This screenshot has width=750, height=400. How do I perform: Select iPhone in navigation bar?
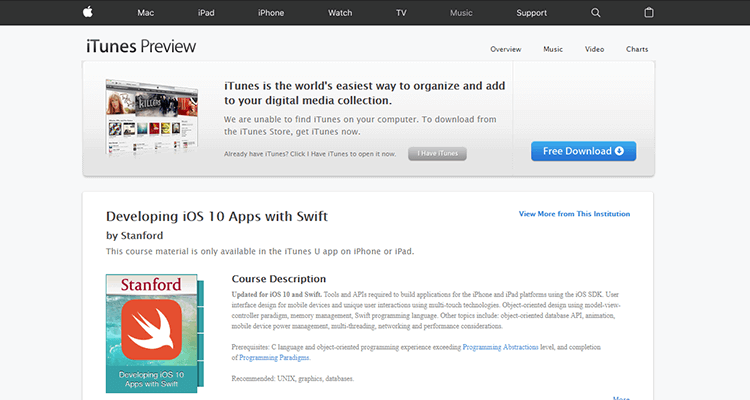[271, 13]
